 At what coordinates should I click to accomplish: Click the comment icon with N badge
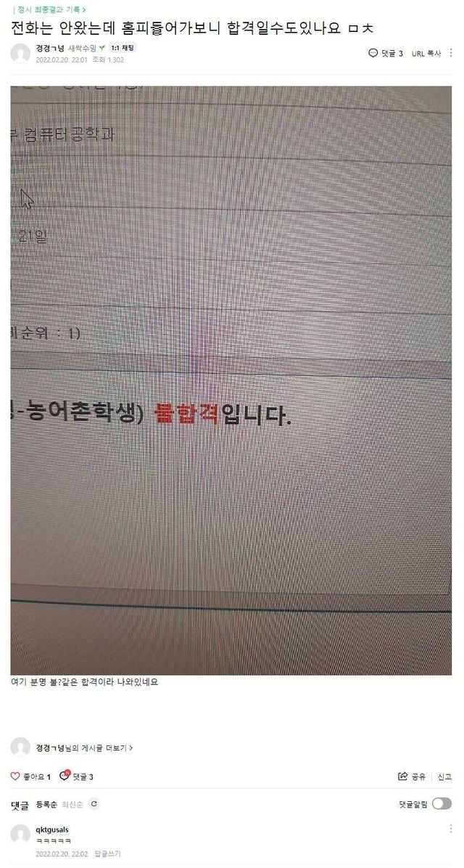click(65, 776)
